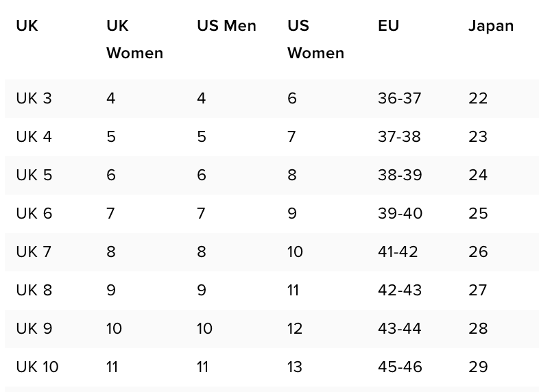539x392 pixels.
Task: Select the "UK 8" row label
Action: tap(34, 290)
